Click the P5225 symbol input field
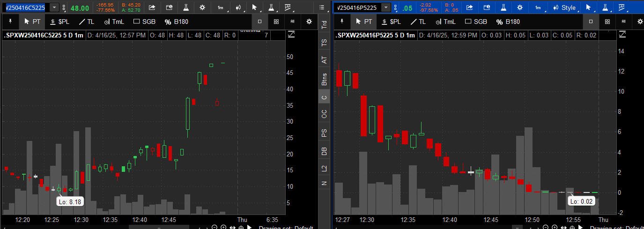 pos(357,7)
